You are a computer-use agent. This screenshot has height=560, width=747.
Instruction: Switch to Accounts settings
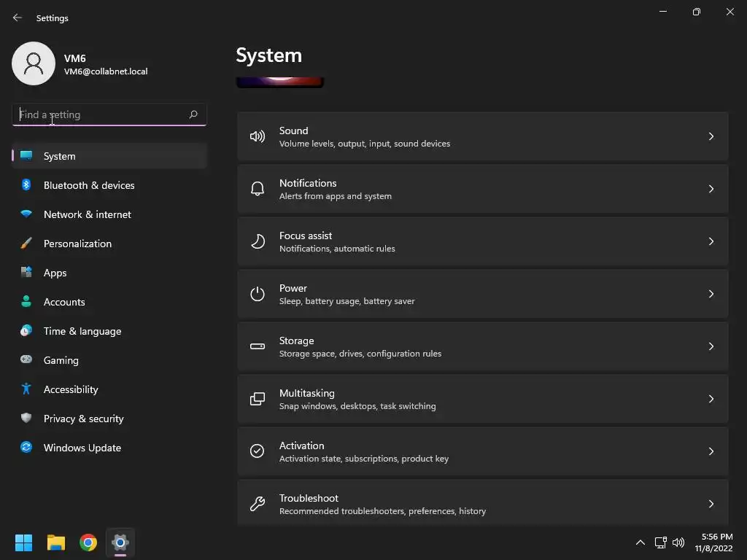click(64, 302)
